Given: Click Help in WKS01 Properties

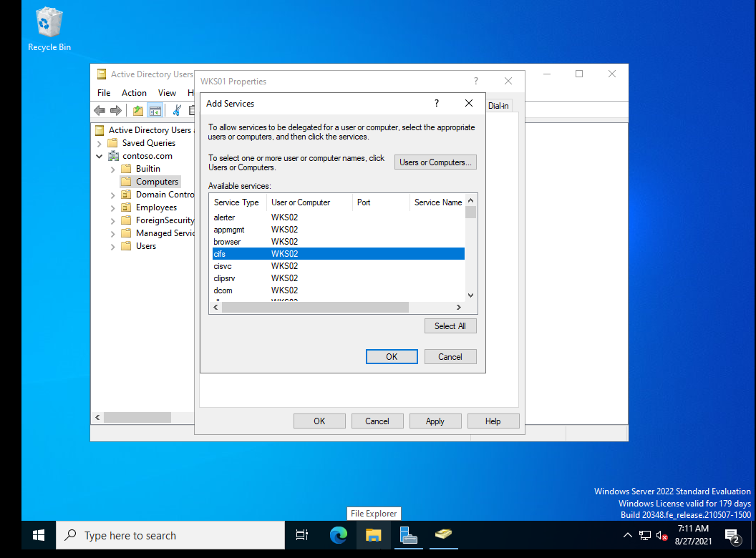Looking at the screenshot, I should tap(493, 421).
